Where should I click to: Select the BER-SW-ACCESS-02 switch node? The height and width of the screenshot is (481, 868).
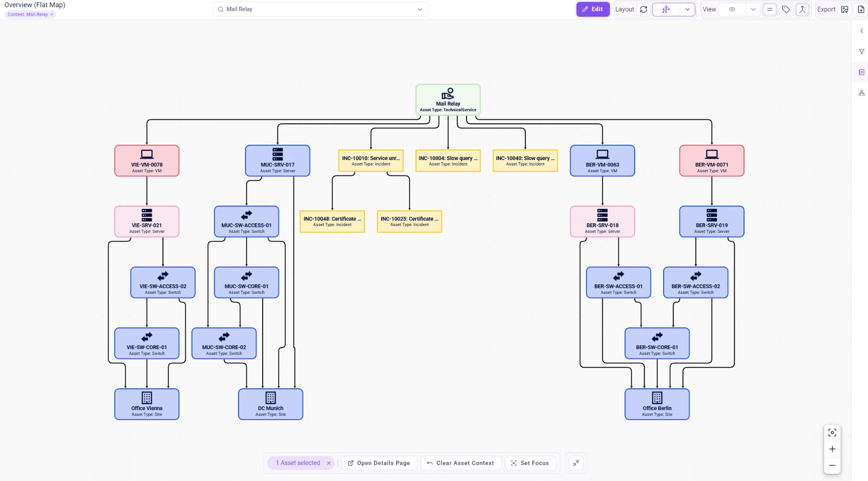695,283
